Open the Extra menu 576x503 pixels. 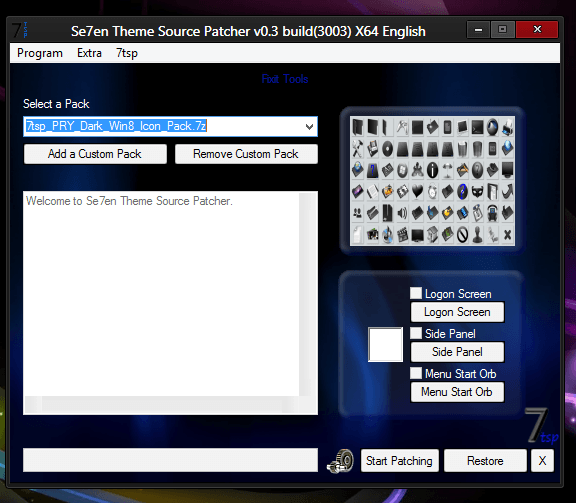(89, 53)
